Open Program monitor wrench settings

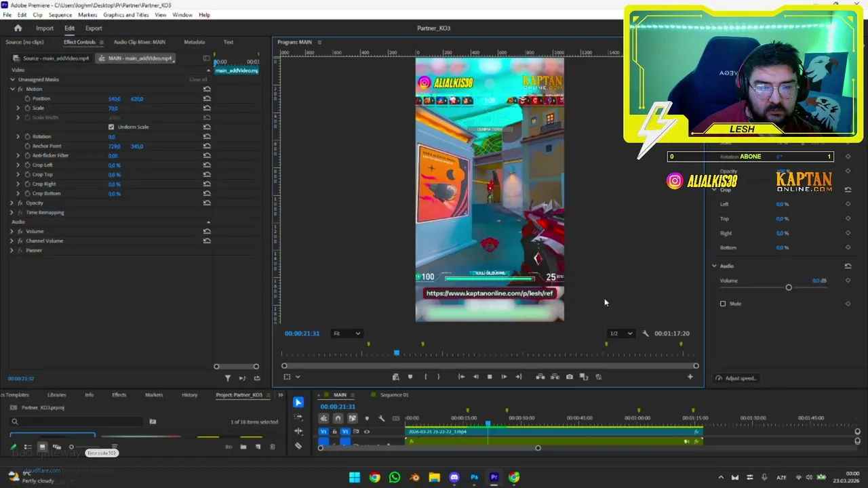(x=646, y=333)
